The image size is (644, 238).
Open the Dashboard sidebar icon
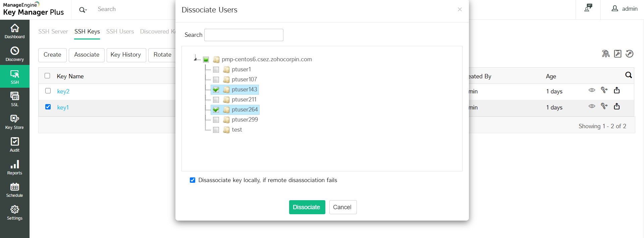tap(15, 31)
